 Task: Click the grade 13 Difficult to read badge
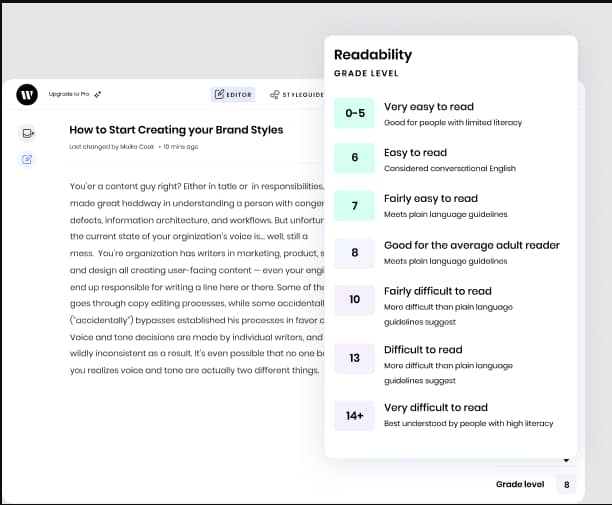tap(354, 358)
